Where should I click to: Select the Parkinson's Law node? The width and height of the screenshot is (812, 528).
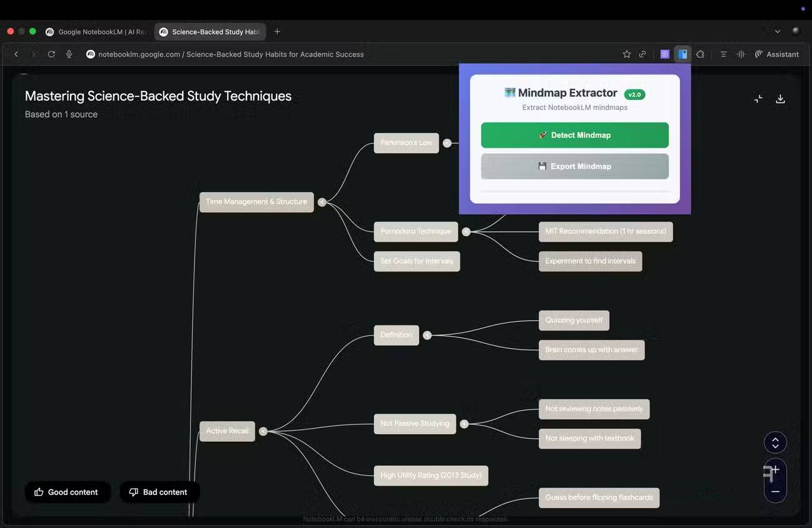[406, 143]
